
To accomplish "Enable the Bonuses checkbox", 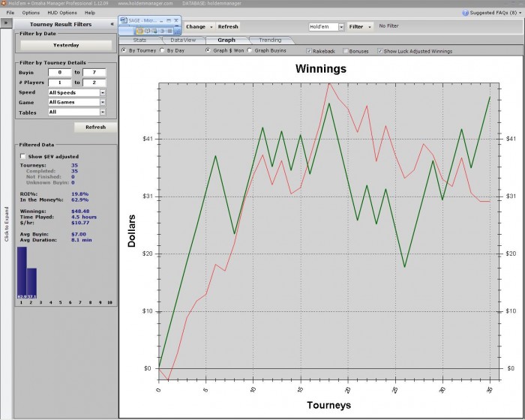I will pyautogui.click(x=346, y=51).
